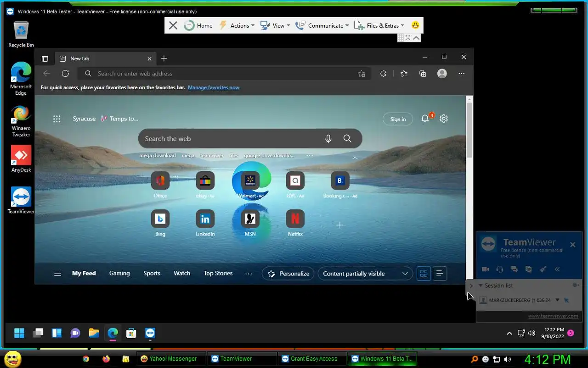Switch the feed to list view layout
The width and height of the screenshot is (588, 368).
tap(440, 274)
